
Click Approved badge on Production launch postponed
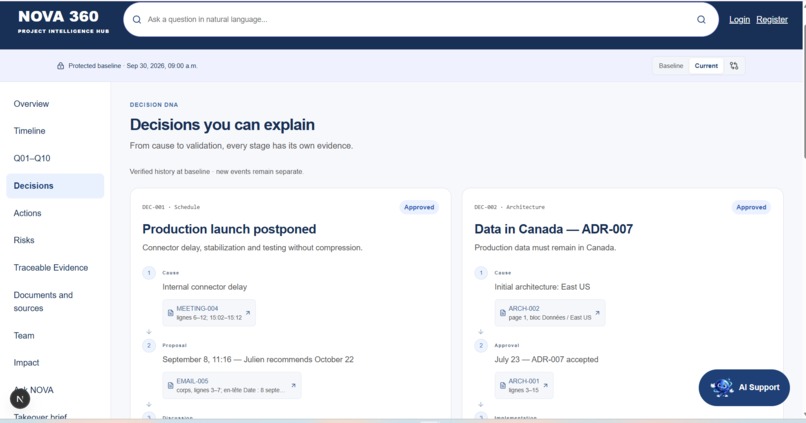pos(419,207)
